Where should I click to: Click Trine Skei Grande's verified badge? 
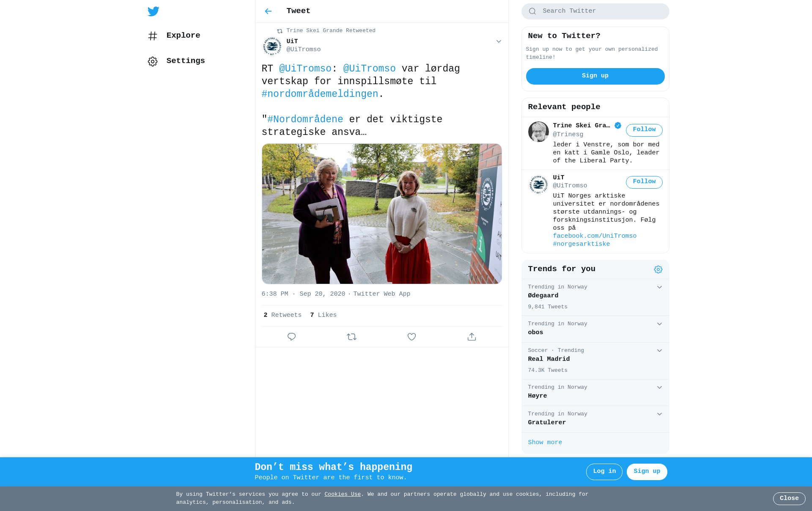coord(618,126)
